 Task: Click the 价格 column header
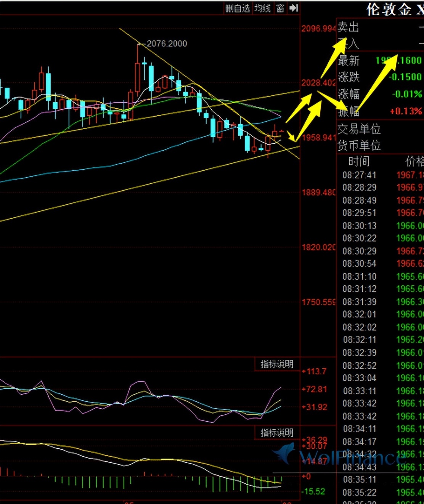pos(414,161)
